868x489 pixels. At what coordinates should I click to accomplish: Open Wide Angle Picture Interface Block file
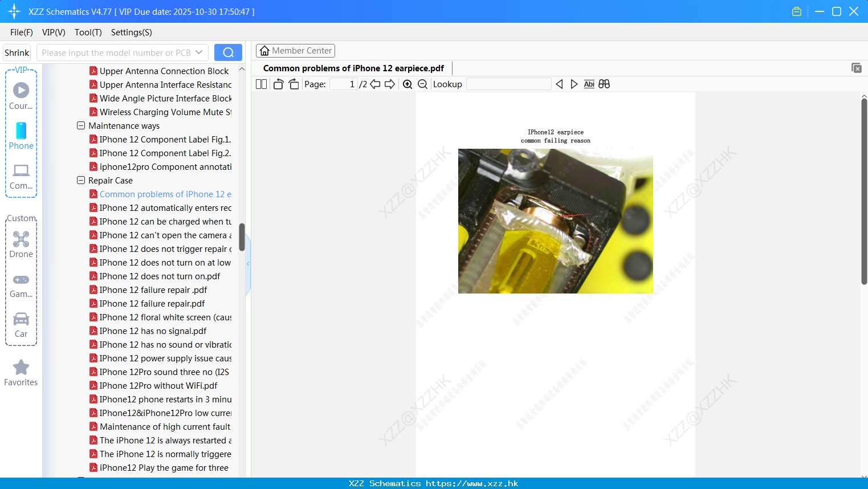click(161, 98)
